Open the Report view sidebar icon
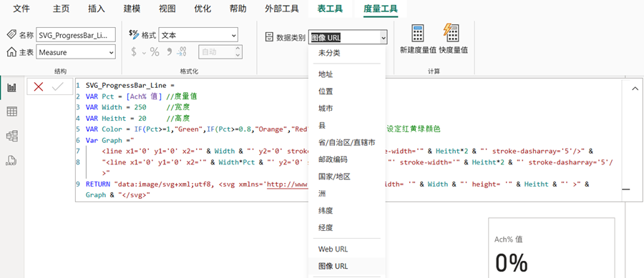 coord(12,87)
